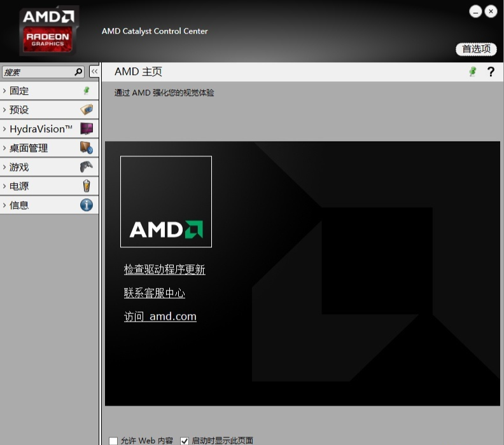Expand the HydraVision section chevron
The image size is (504, 445).
tap(4, 129)
